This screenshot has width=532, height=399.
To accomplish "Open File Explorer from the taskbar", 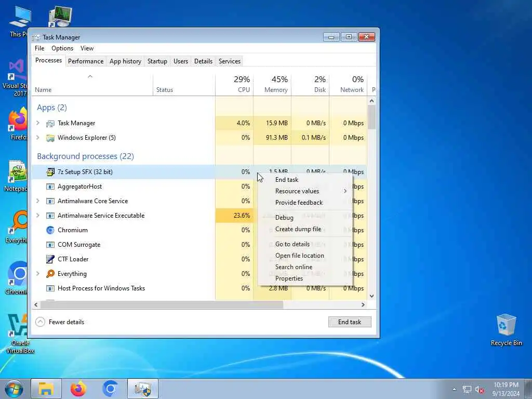I will (x=46, y=389).
